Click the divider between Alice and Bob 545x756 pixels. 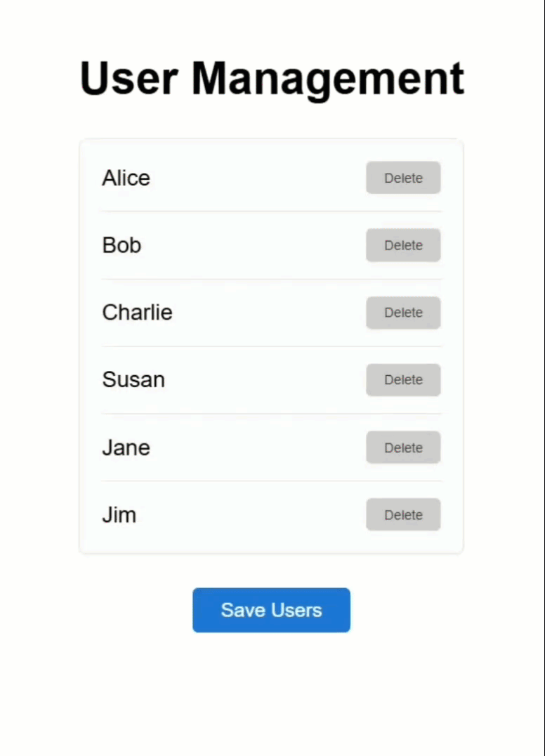click(271, 211)
